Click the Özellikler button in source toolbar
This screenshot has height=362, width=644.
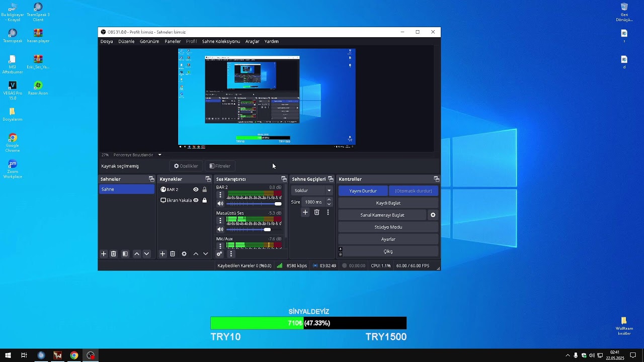tap(186, 166)
